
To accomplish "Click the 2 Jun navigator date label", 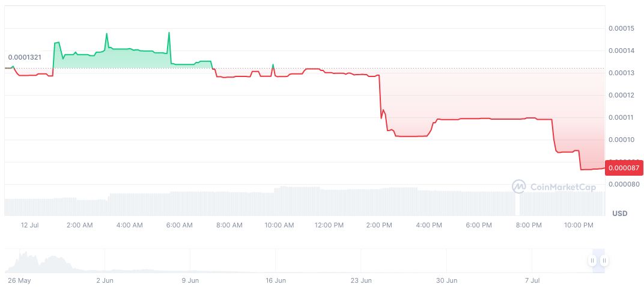I will click(x=105, y=280).
